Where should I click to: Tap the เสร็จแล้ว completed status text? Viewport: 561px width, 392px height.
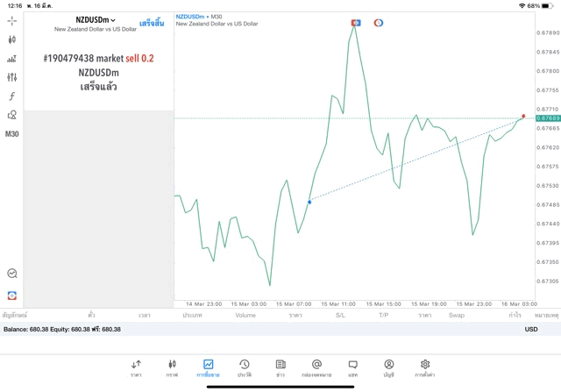click(98, 87)
